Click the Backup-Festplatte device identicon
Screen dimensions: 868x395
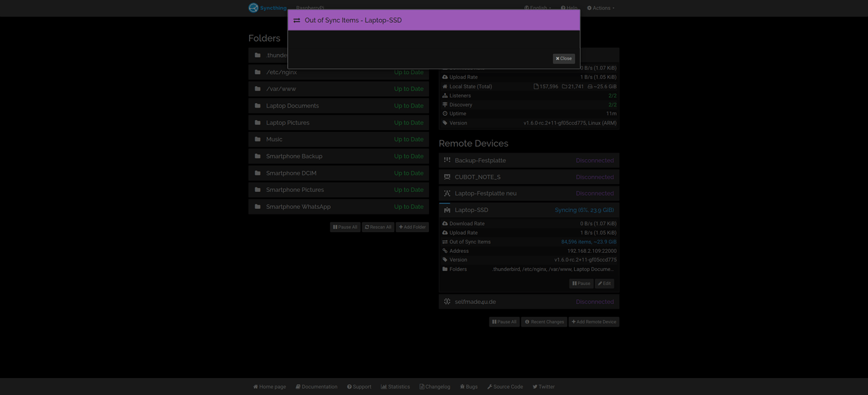pyautogui.click(x=447, y=160)
